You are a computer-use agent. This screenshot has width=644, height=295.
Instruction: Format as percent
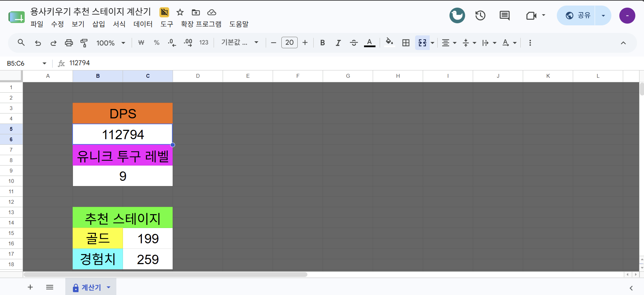point(157,43)
